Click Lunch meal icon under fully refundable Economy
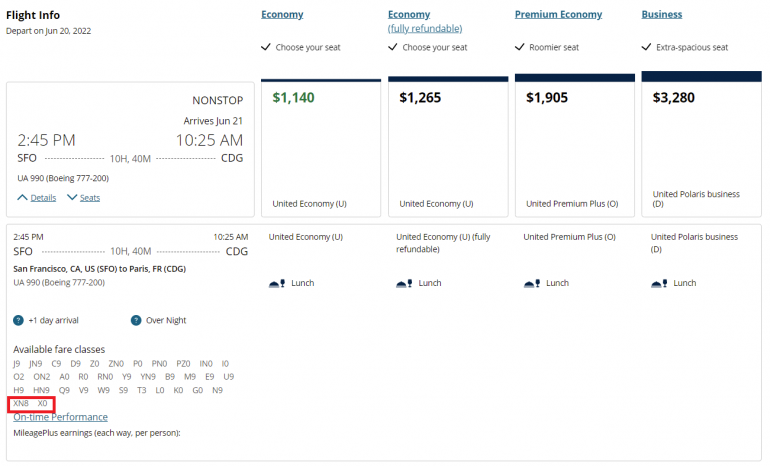 coord(404,283)
